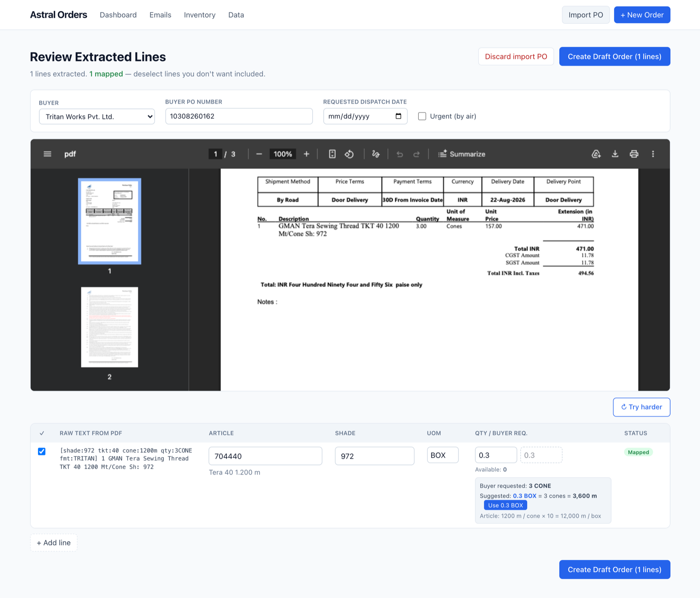Edit the Shade field 972
Screen dimensions: 700x598
pos(375,456)
